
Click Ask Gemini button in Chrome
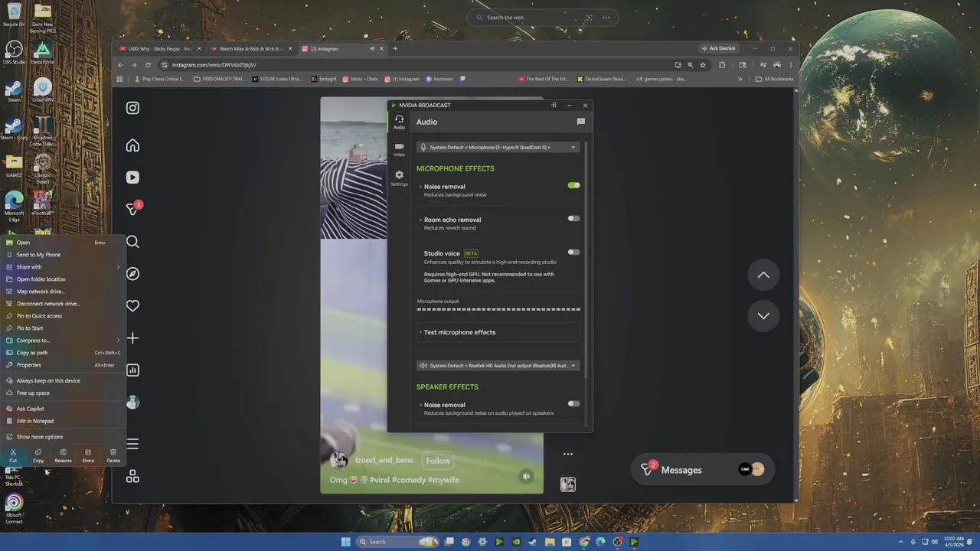[x=719, y=48]
